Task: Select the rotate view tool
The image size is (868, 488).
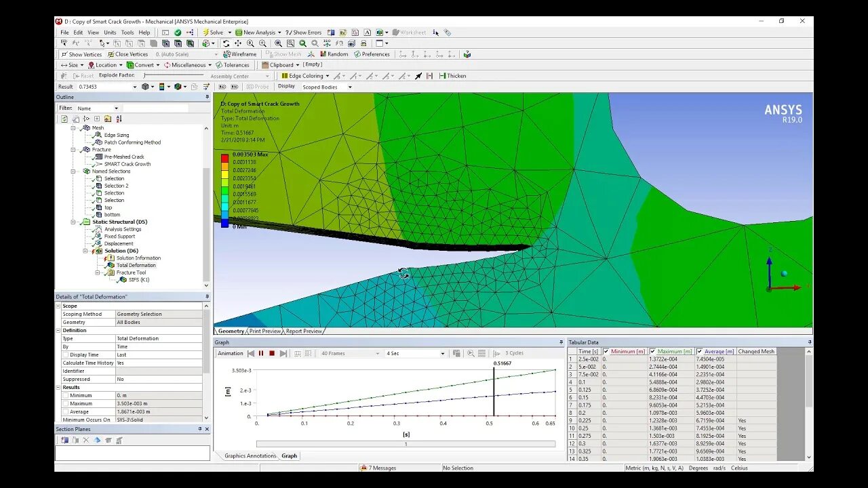Action: coord(226,43)
